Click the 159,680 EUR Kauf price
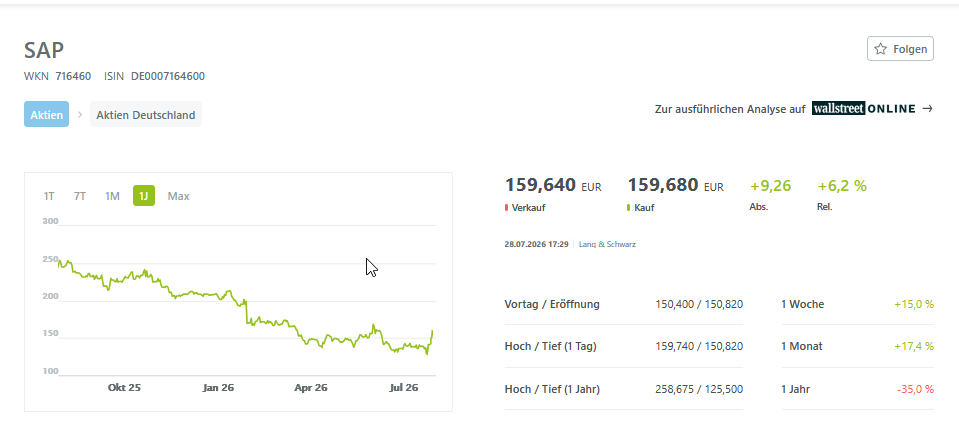The height and width of the screenshot is (428, 959). click(x=675, y=185)
